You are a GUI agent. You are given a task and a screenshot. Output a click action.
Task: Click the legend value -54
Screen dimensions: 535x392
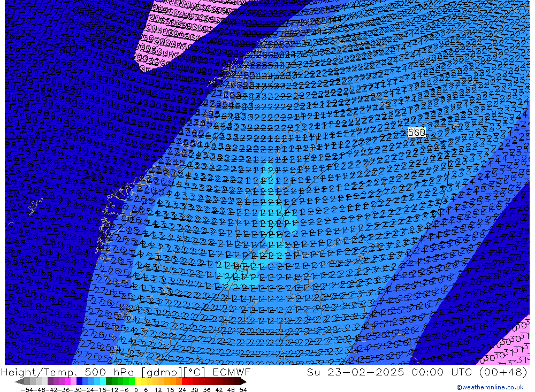pos(27,390)
